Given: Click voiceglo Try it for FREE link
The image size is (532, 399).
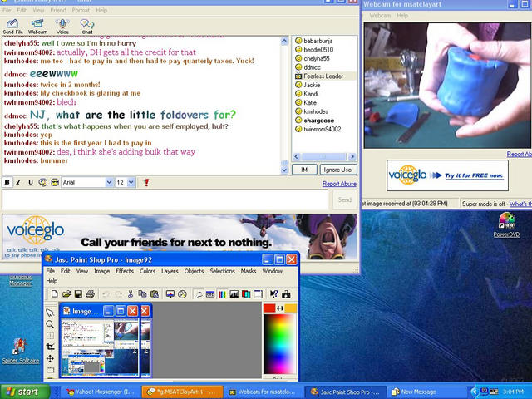Looking at the screenshot, I should click(x=474, y=175).
